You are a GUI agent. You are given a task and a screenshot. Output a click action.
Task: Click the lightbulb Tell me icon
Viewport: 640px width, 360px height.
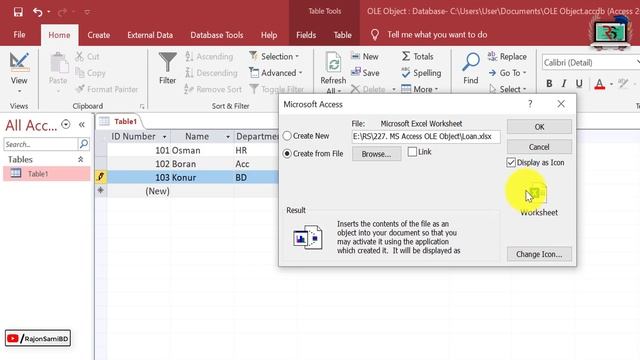click(x=375, y=35)
